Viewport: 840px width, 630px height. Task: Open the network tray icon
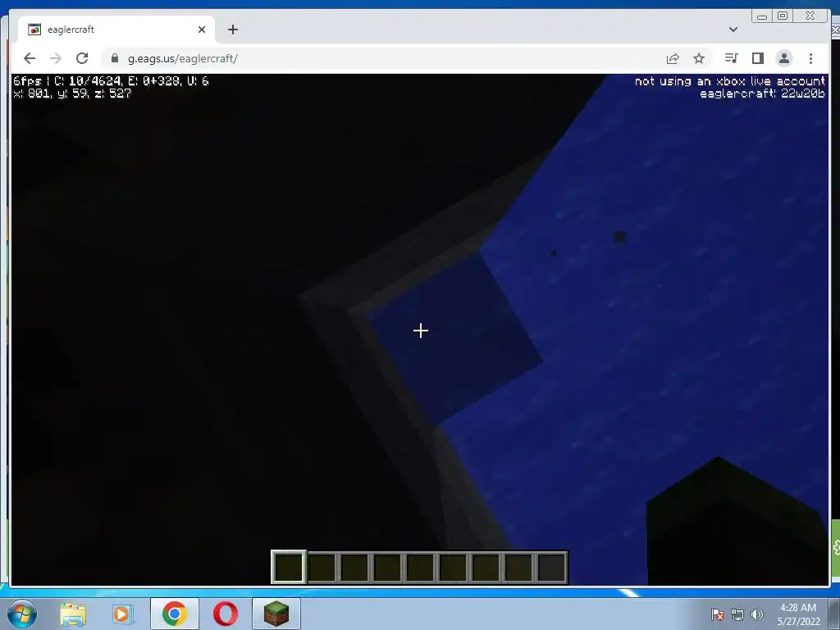click(737, 614)
